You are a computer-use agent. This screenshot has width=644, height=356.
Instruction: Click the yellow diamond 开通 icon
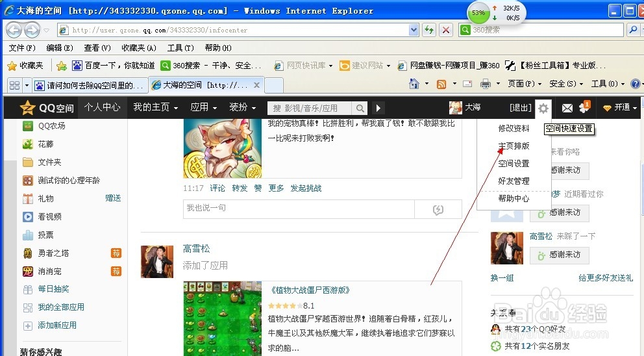click(x=607, y=108)
